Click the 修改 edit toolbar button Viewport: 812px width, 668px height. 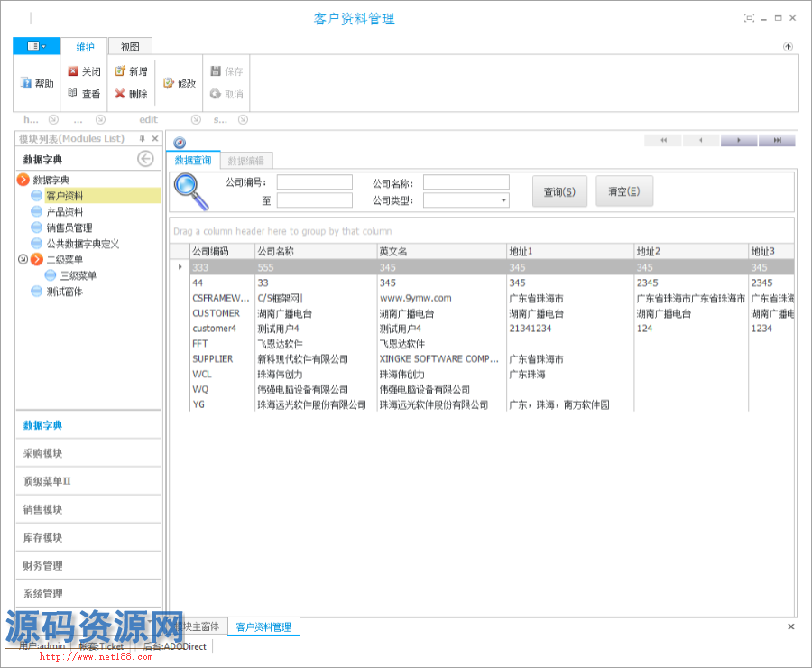pyautogui.click(x=180, y=83)
